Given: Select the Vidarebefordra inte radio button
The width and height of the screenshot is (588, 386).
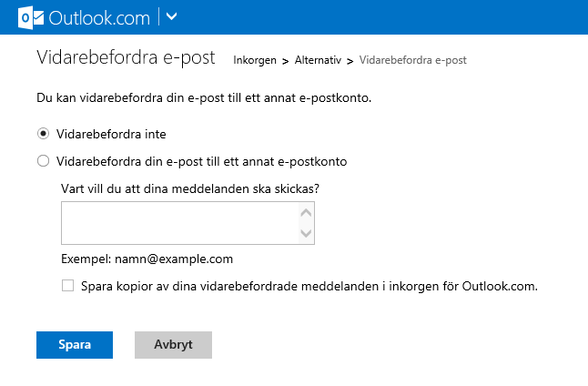Looking at the screenshot, I should click(x=43, y=134).
